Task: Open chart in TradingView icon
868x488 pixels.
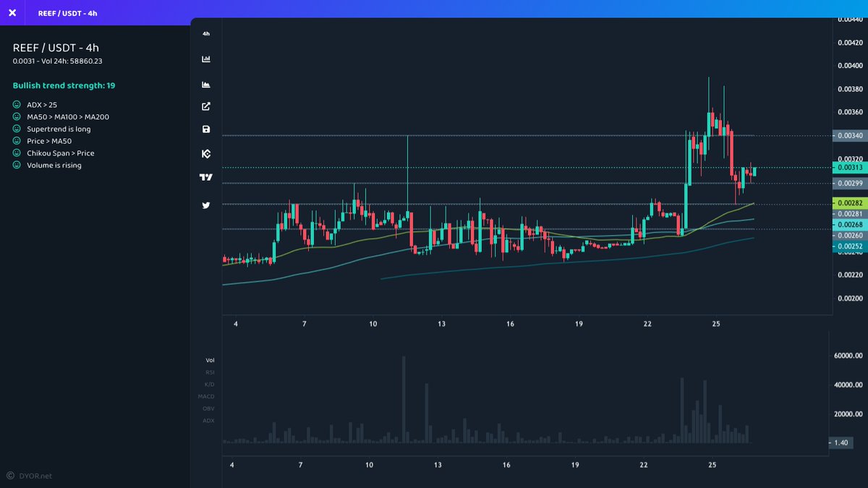Action: click(206, 177)
